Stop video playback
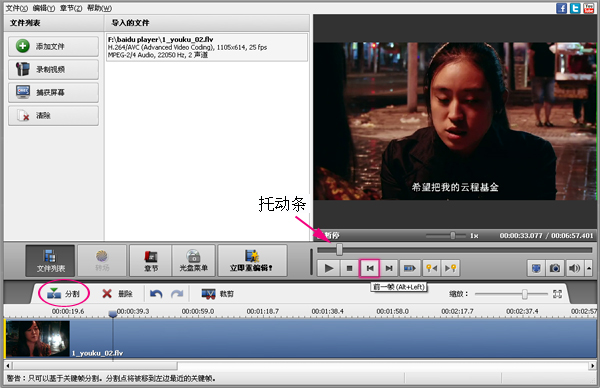Image resolution: width=600 pixels, height=388 pixels. point(349,268)
